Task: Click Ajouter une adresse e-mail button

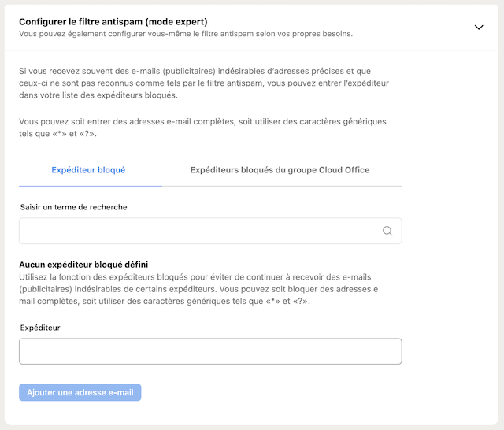Action: (x=80, y=392)
